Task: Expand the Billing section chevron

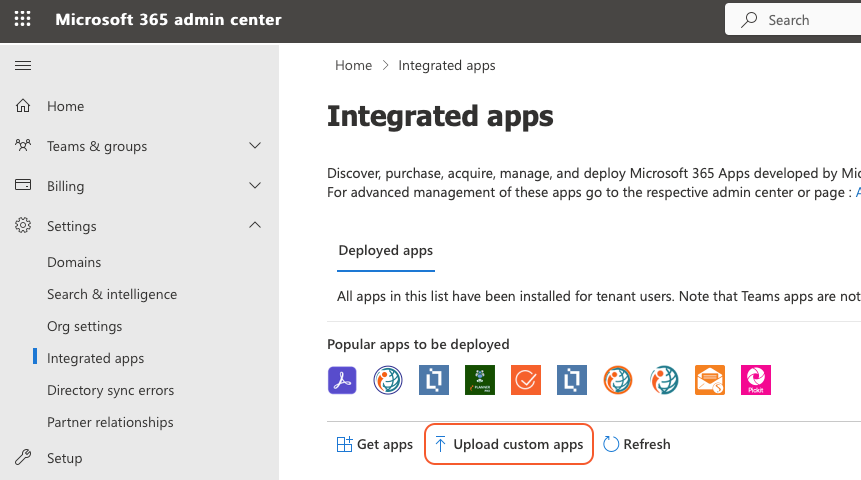Action: tap(255, 186)
